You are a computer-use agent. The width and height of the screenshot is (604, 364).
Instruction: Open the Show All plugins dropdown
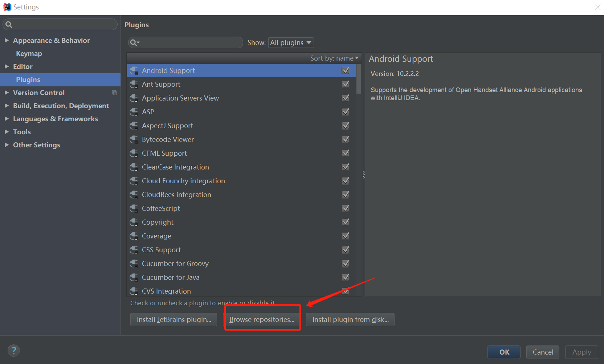(291, 42)
